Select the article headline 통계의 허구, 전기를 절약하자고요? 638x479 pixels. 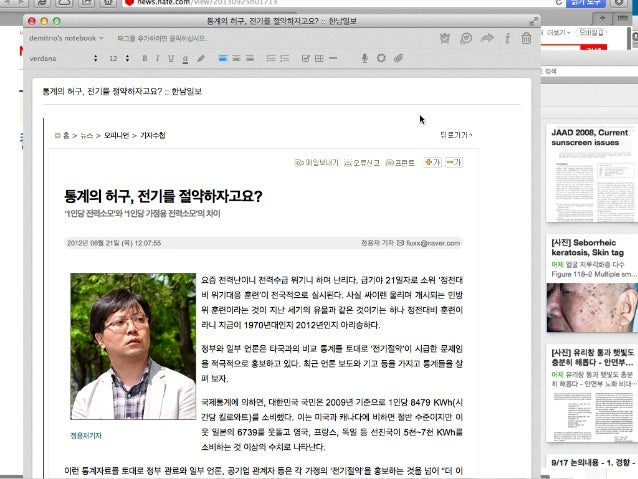tap(163, 197)
